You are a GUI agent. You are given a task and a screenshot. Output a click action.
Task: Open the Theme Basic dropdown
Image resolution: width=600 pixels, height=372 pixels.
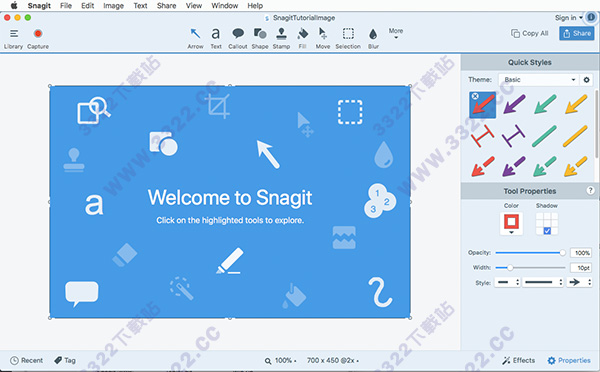[538, 80]
